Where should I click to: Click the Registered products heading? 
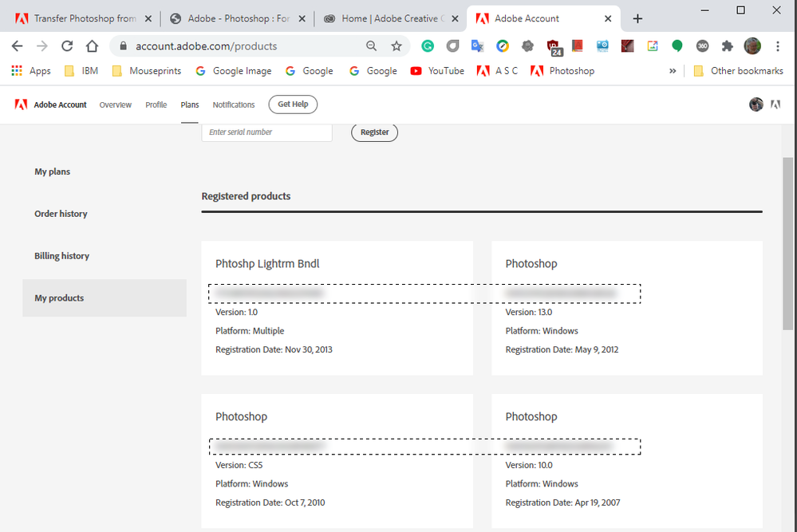pyautogui.click(x=246, y=196)
